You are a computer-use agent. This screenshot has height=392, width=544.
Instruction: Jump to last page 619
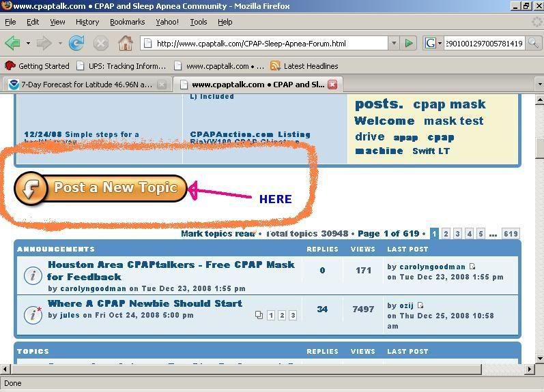(511, 234)
